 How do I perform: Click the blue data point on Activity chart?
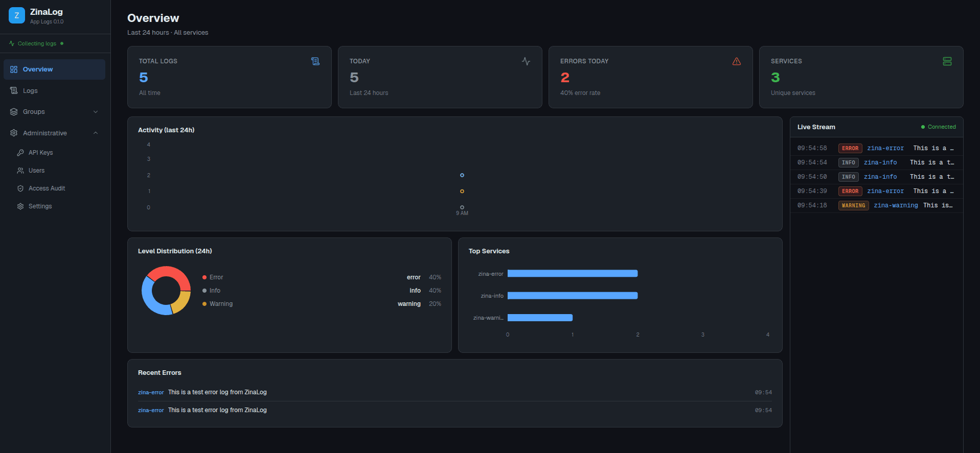click(462, 175)
